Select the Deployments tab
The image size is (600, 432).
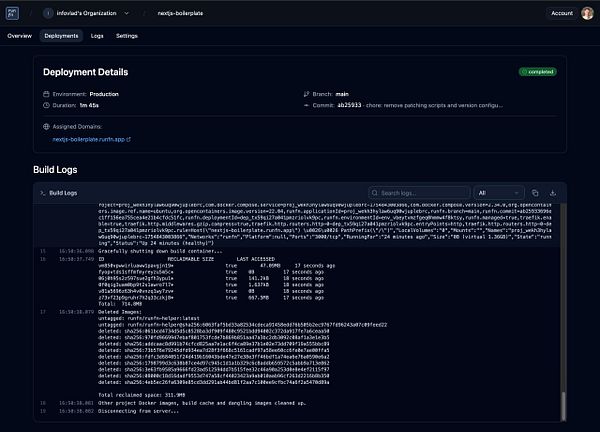click(x=61, y=36)
